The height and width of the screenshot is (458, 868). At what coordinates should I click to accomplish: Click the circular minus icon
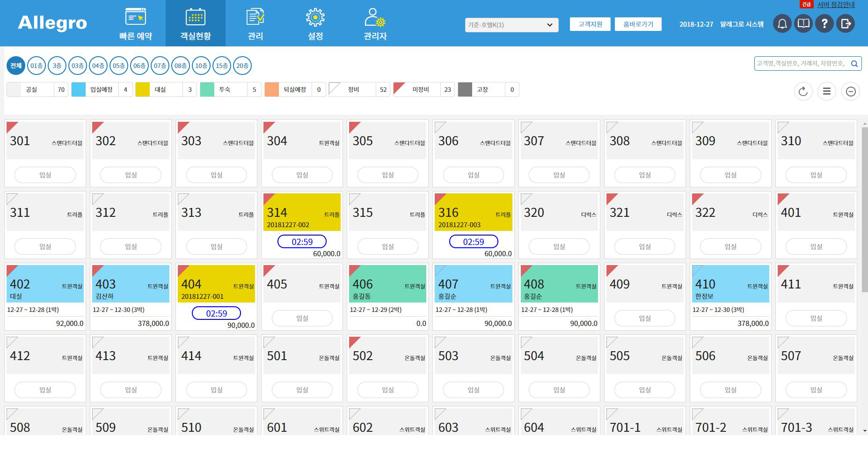pyautogui.click(x=851, y=91)
